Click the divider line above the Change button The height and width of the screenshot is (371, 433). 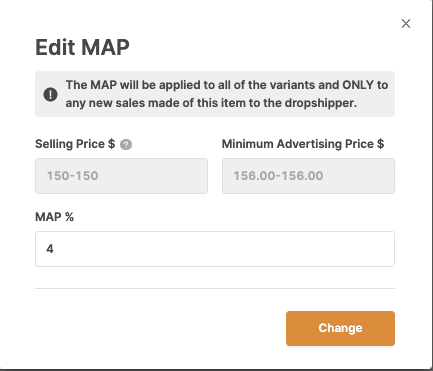215,288
